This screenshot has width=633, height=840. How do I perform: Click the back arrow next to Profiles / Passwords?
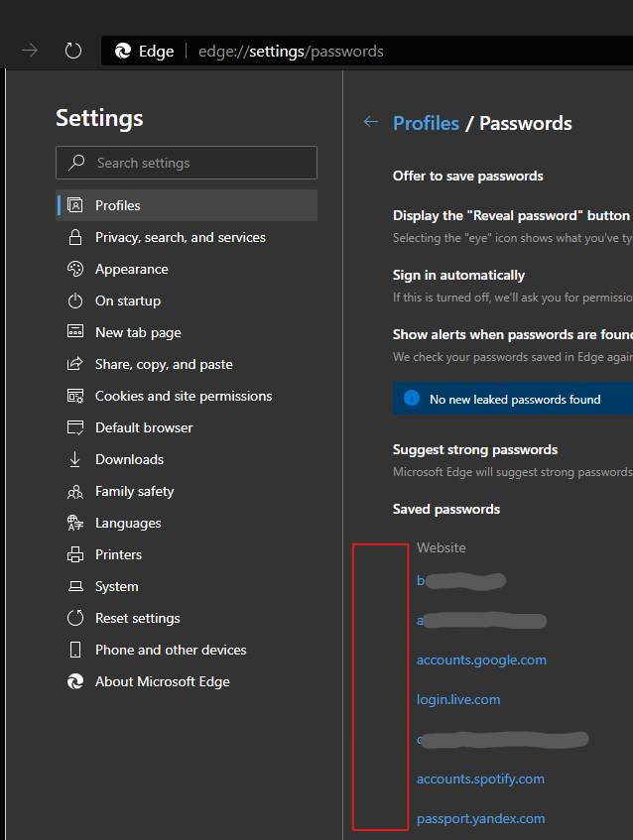(x=371, y=122)
